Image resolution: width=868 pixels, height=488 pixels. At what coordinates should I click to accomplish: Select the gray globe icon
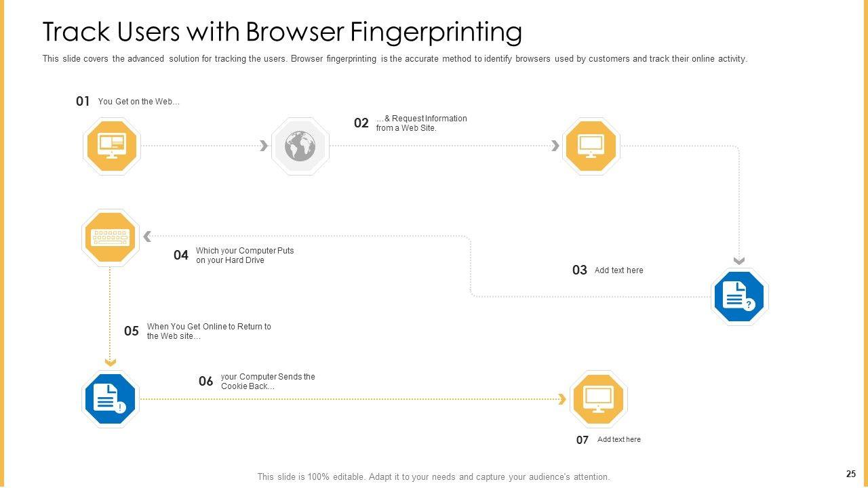click(x=300, y=146)
